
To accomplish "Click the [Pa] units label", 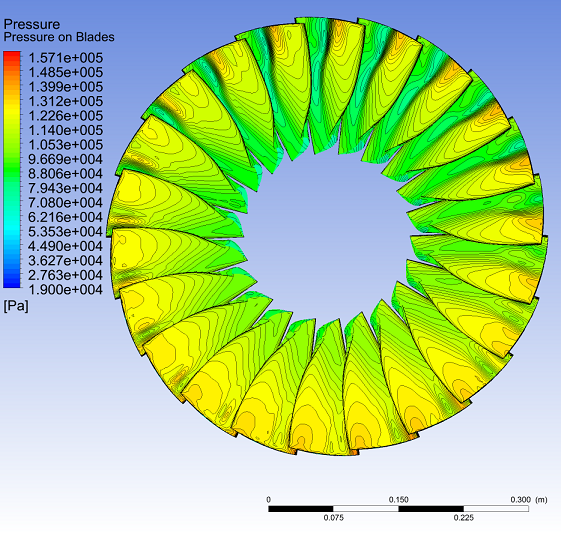I will click(x=16, y=306).
